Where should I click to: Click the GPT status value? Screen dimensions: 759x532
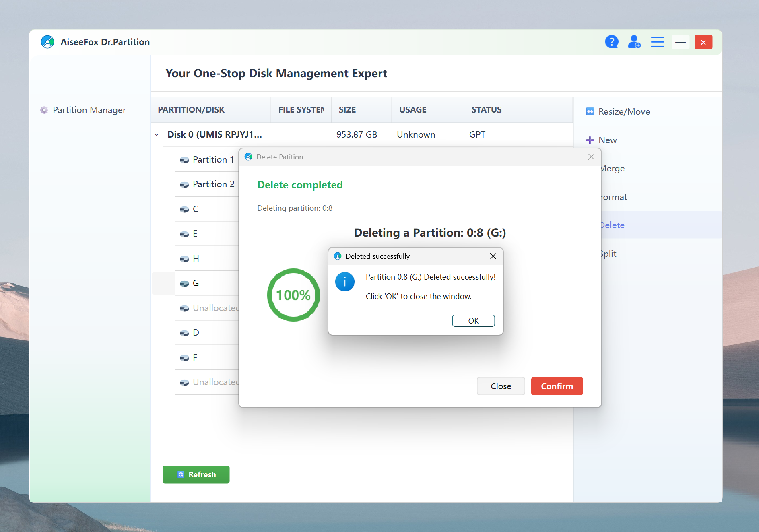coord(477,135)
